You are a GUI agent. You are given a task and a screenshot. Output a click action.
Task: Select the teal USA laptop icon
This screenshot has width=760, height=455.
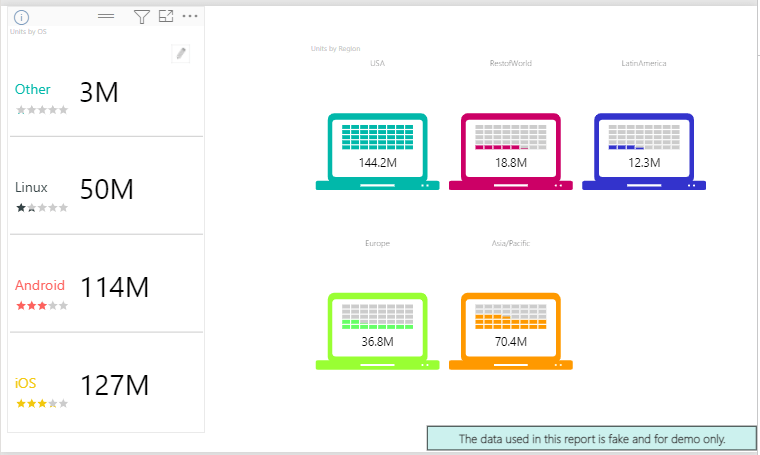(378, 152)
